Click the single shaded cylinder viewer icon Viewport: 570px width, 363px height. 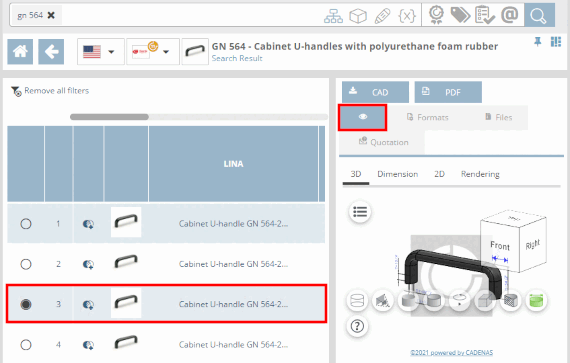coord(408,301)
